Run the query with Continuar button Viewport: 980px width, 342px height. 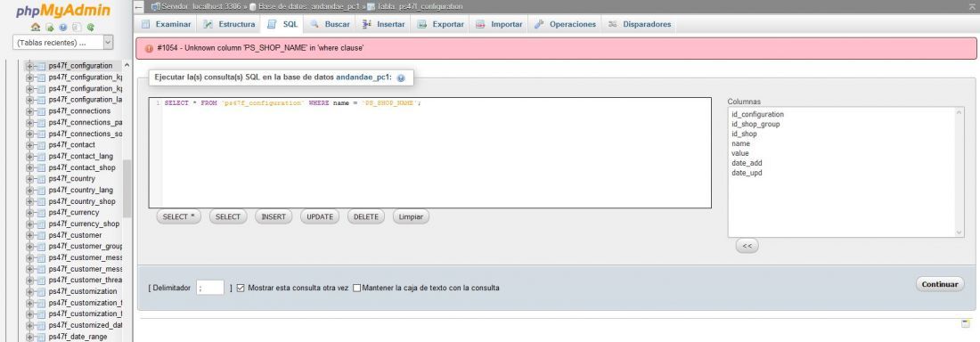click(x=940, y=284)
